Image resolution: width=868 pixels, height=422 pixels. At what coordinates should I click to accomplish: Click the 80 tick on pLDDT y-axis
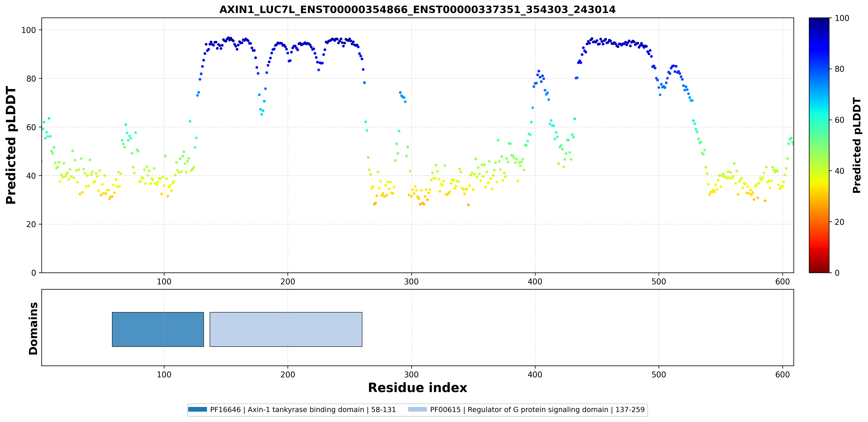[31, 79]
